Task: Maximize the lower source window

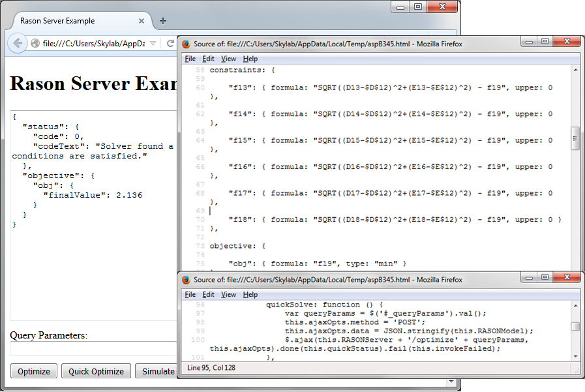Action: [545, 277]
